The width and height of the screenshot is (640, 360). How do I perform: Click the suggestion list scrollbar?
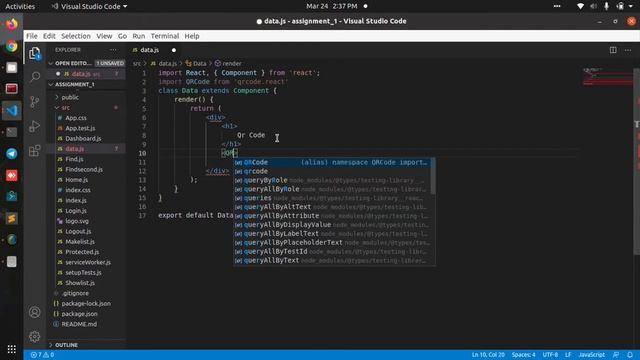pos(433,176)
